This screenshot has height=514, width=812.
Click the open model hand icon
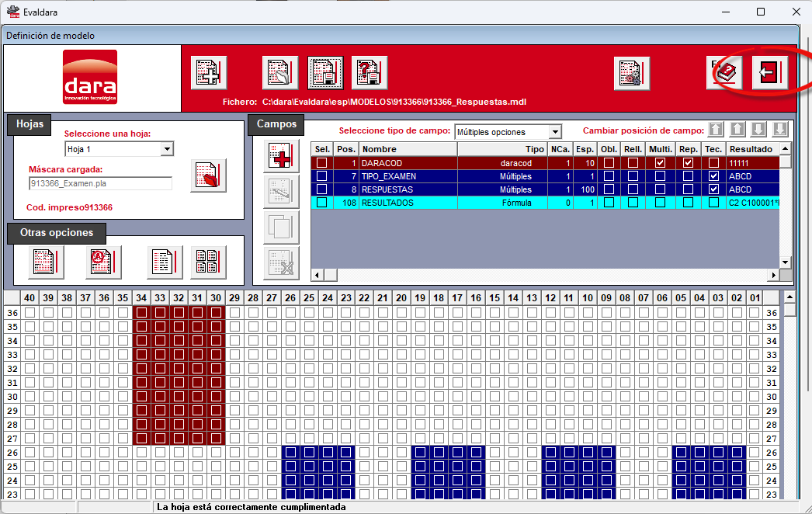click(280, 72)
